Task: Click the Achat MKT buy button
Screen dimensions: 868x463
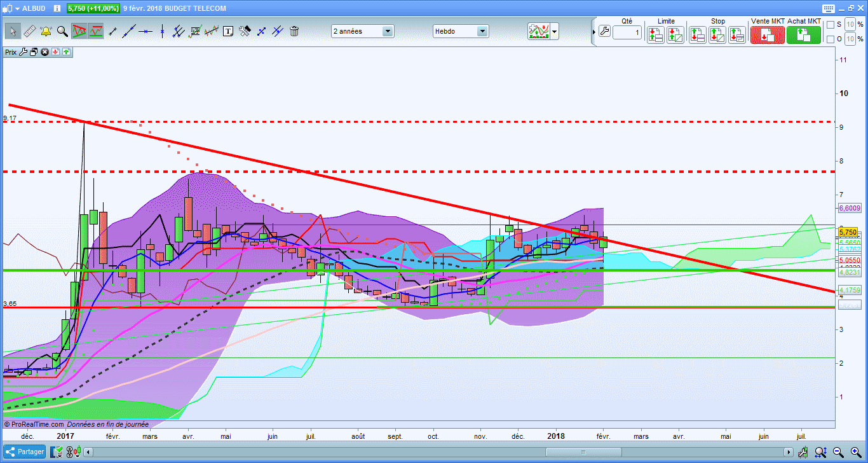Action: (x=803, y=35)
